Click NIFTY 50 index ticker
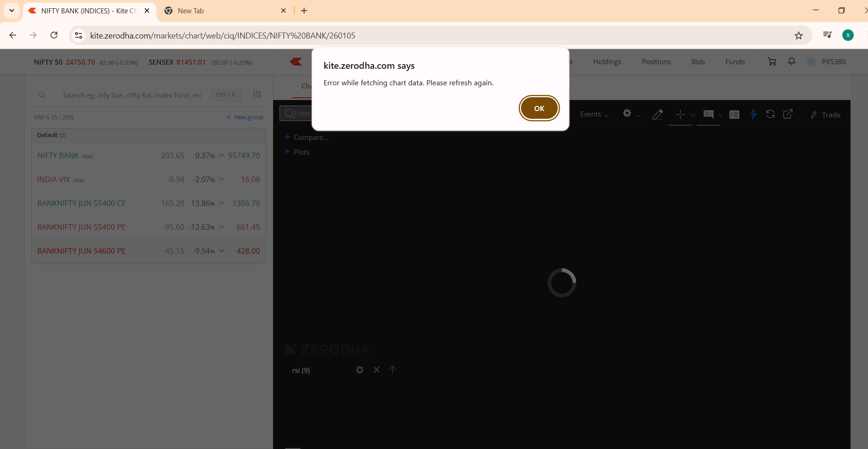The width and height of the screenshot is (868, 449). 86,62
